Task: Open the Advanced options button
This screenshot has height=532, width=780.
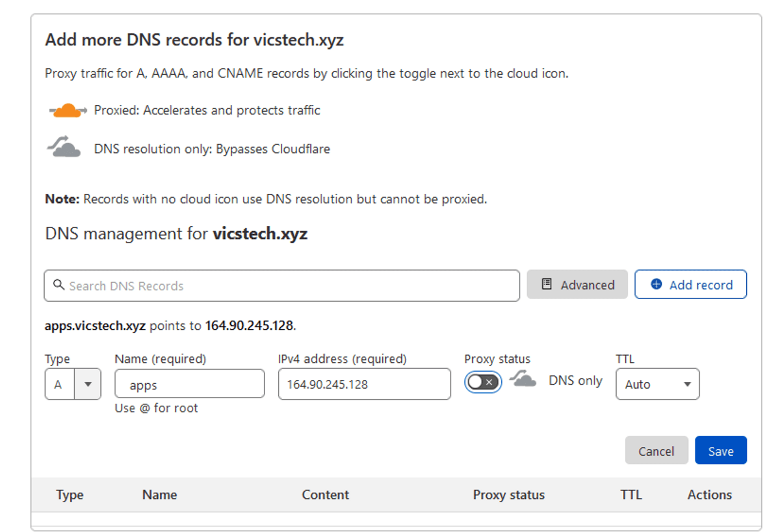Action: coord(577,284)
